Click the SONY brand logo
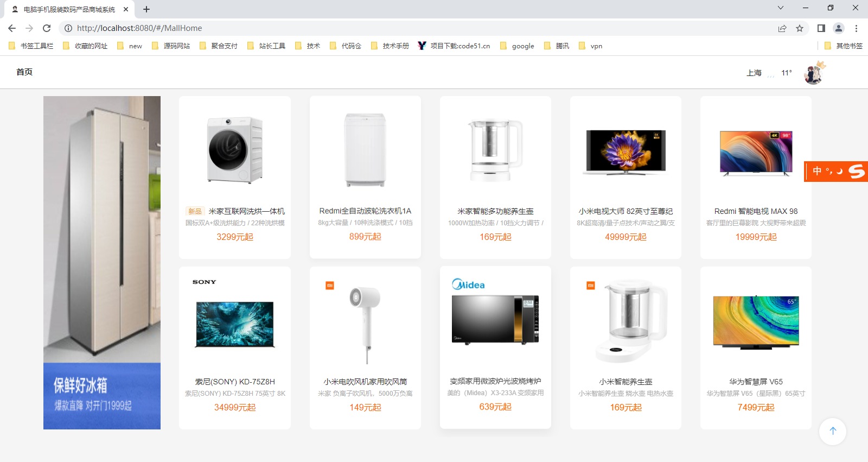The height and width of the screenshot is (462, 868). [204, 282]
